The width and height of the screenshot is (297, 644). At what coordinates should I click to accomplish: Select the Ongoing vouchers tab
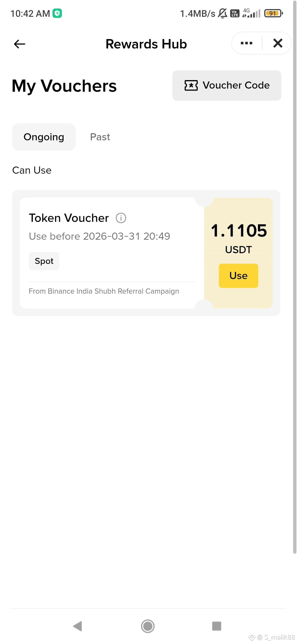click(x=44, y=137)
